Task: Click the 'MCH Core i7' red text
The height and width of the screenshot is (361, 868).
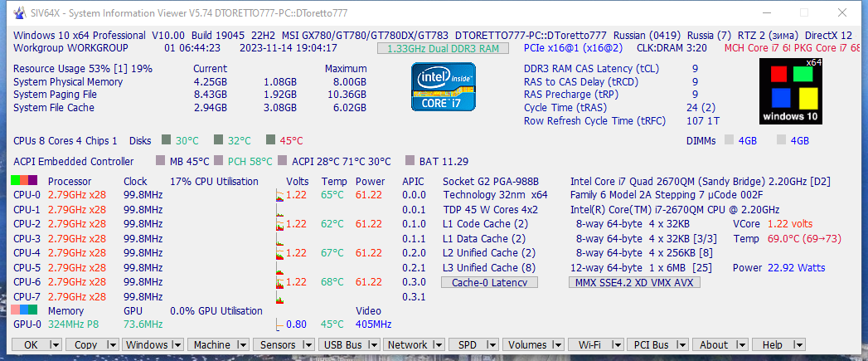Action: (x=758, y=47)
